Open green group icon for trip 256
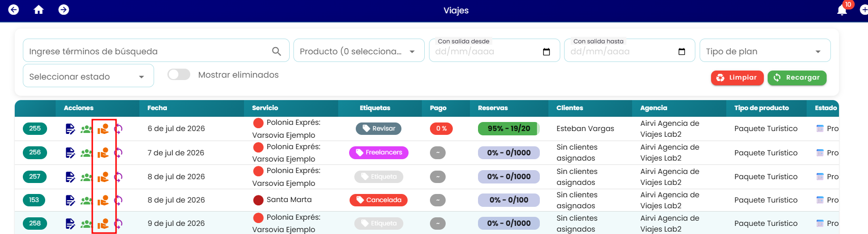 tap(86, 153)
